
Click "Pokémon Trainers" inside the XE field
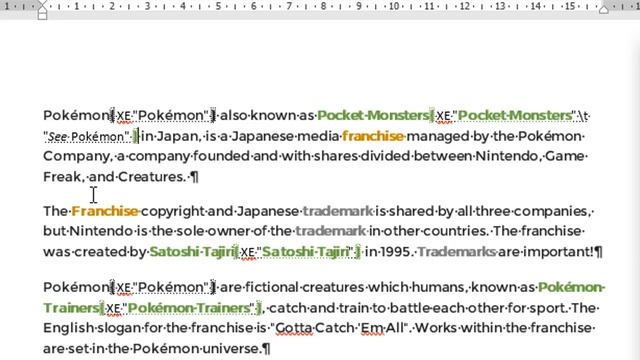pos(190,308)
